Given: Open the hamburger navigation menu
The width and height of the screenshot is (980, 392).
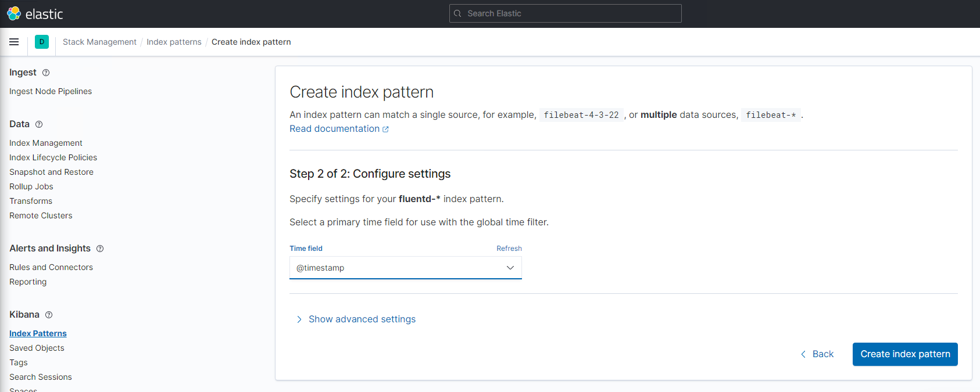Looking at the screenshot, I should [14, 42].
